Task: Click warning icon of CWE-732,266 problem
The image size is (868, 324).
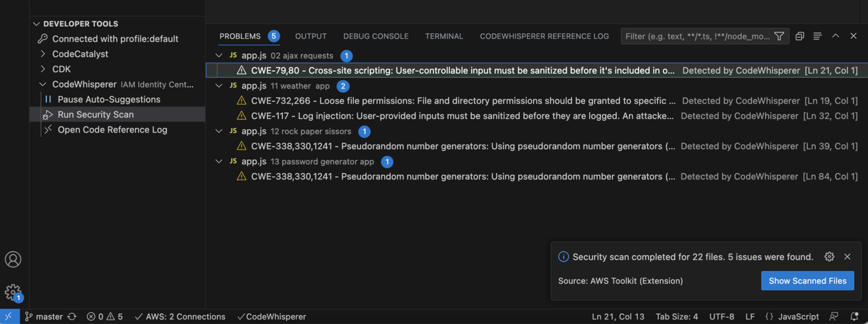Action: coord(242,101)
